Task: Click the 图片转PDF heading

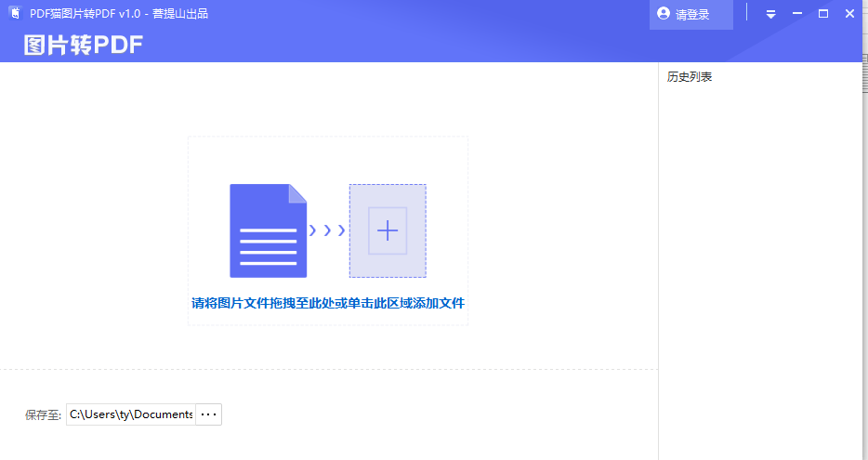Action: tap(83, 45)
